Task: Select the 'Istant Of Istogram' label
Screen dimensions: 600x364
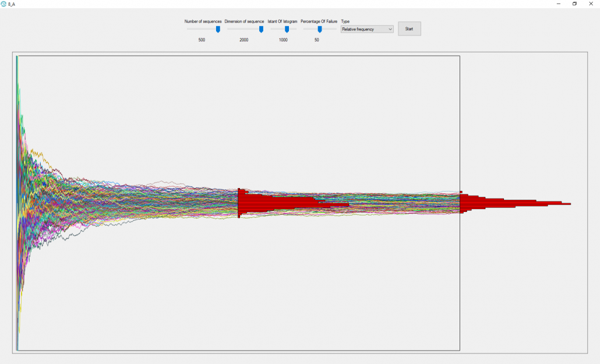Action: [283, 22]
